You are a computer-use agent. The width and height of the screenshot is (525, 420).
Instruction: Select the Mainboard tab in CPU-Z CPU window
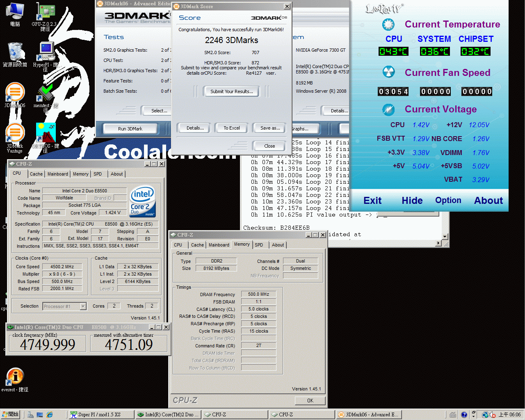coord(58,174)
